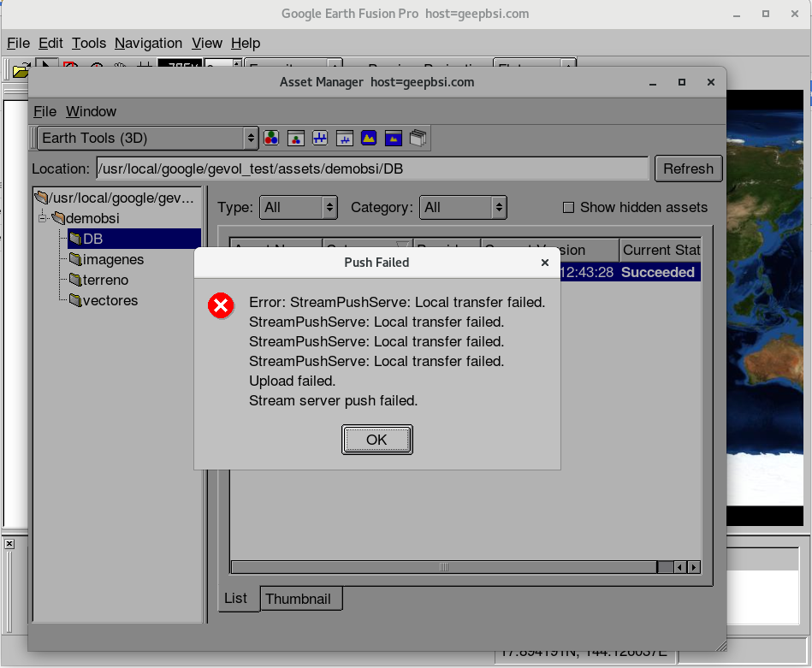
Task: Open Fusion Pro Edit menu
Action: [x=50, y=43]
